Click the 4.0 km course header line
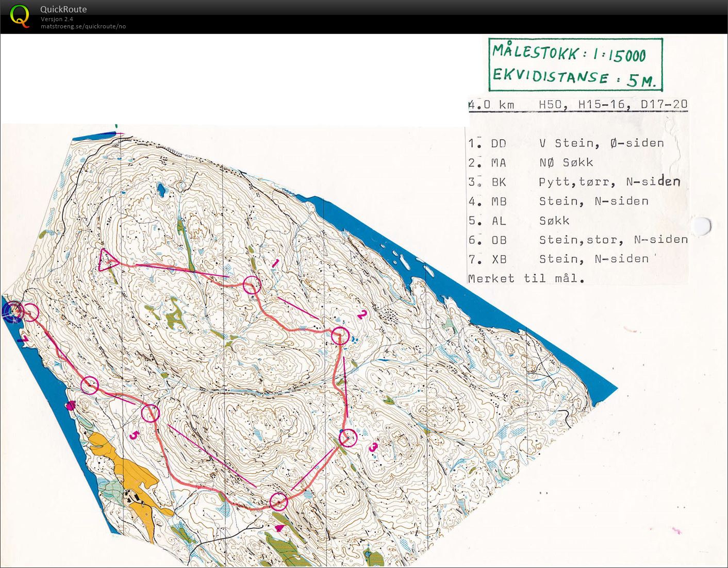Screen dimensions: 728x568 click(x=577, y=105)
